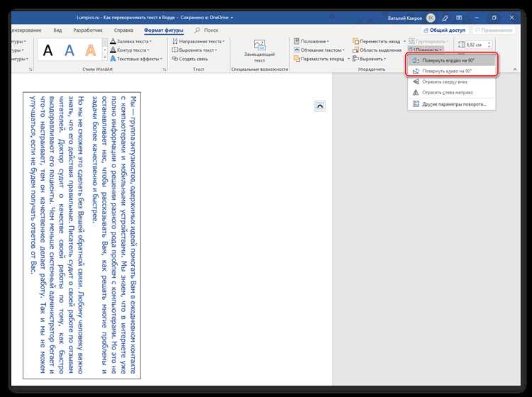The height and width of the screenshot is (397, 532).
Task: Open WordArt styles dialog launcher
Action: [x=165, y=69]
